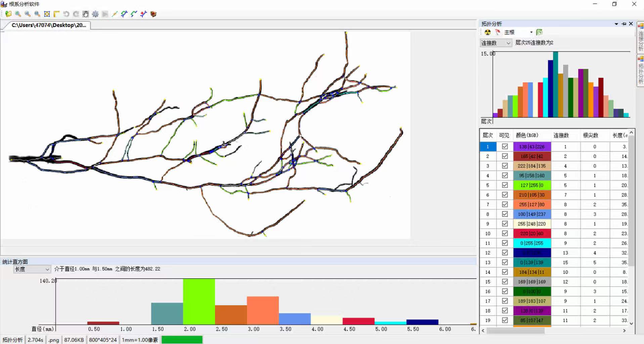This screenshot has width=644, height=344.
Task: Click the fit-to-window toolbar icon
Action: (47, 14)
